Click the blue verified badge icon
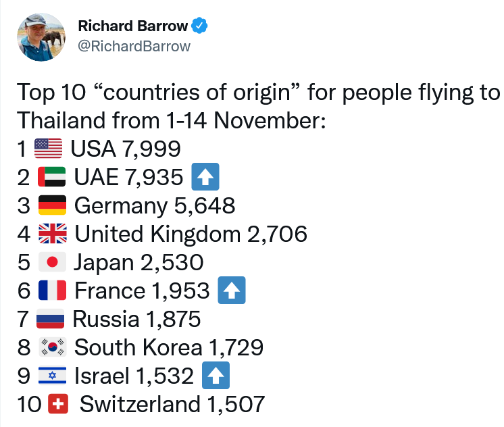This screenshot has height=427, width=504. coord(199,26)
